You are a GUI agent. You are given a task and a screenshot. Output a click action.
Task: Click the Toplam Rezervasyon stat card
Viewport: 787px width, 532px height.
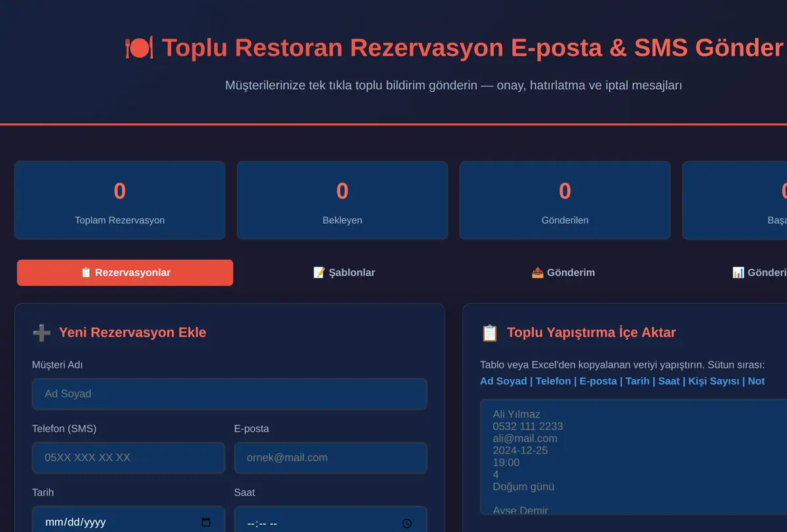(120, 201)
